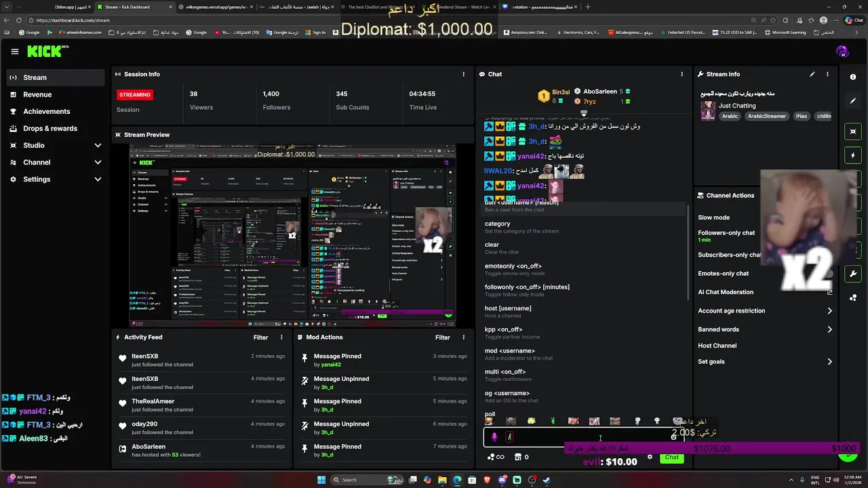Open Banned words chevron
Screen dimensions: 868x488
click(829, 329)
